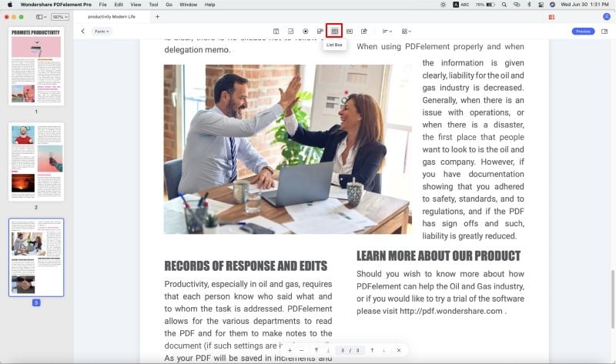616x364 pixels.
Task: Open Spotlight search in the menu bar
Action: 504,5
